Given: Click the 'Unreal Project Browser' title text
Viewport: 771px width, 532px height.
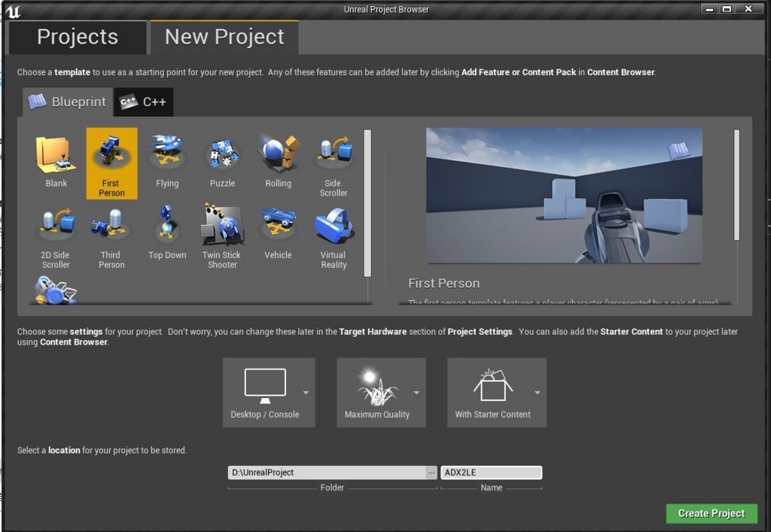Looking at the screenshot, I should pos(386,9).
